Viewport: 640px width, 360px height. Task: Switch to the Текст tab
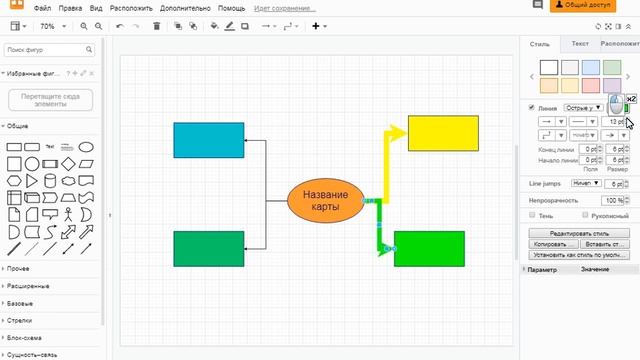click(580, 43)
